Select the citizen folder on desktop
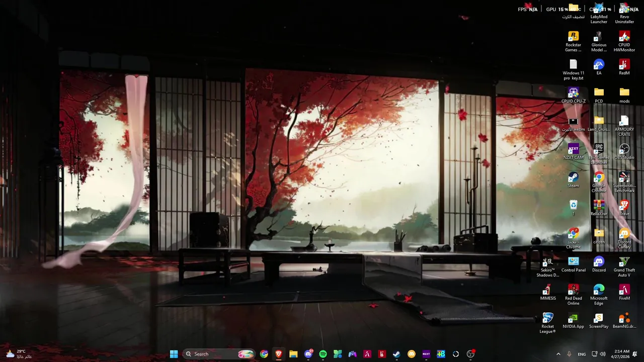The height and width of the screenshot is (362, 644). [599, 236]
